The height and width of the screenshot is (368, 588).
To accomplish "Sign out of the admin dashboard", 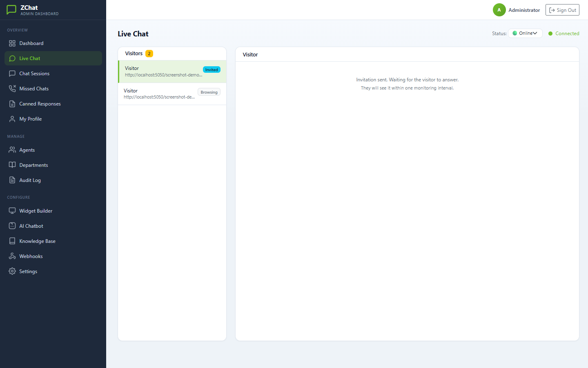I will (562, 10).
